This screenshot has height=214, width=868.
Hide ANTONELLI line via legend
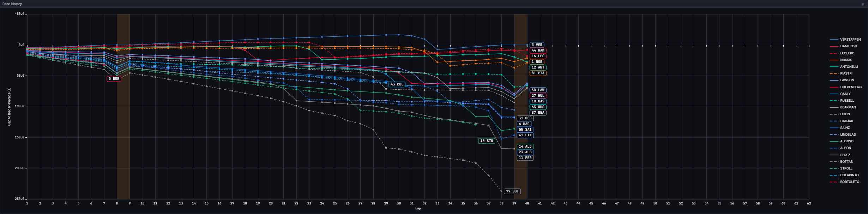point(844,67)
